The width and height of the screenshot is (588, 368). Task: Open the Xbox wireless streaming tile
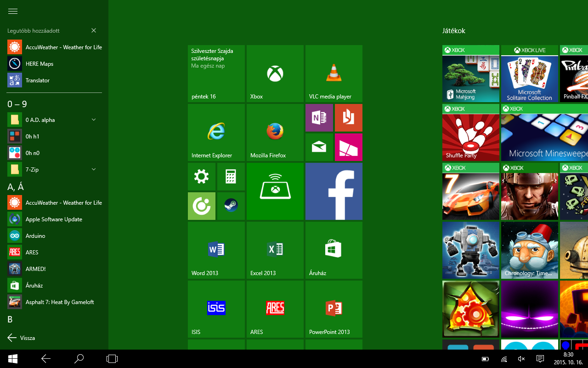(275, 191)
